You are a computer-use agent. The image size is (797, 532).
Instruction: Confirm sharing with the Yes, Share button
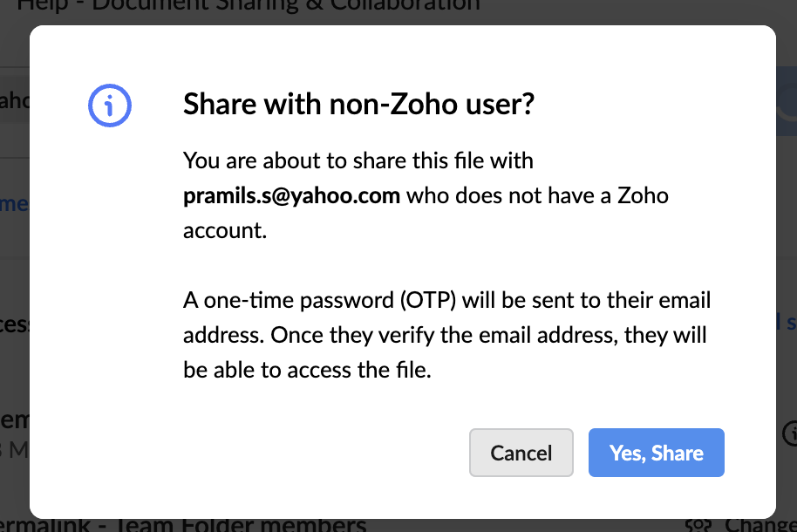tap(657, 453)
